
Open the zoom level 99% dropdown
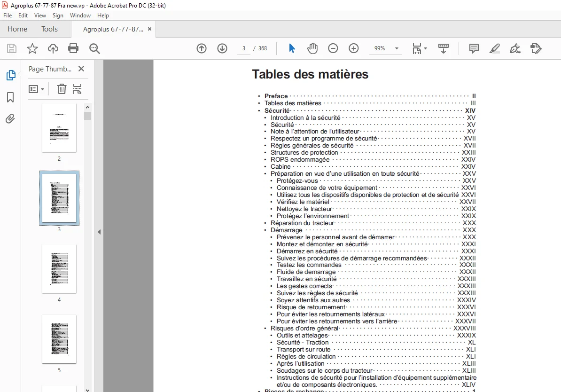coord(397,48)
